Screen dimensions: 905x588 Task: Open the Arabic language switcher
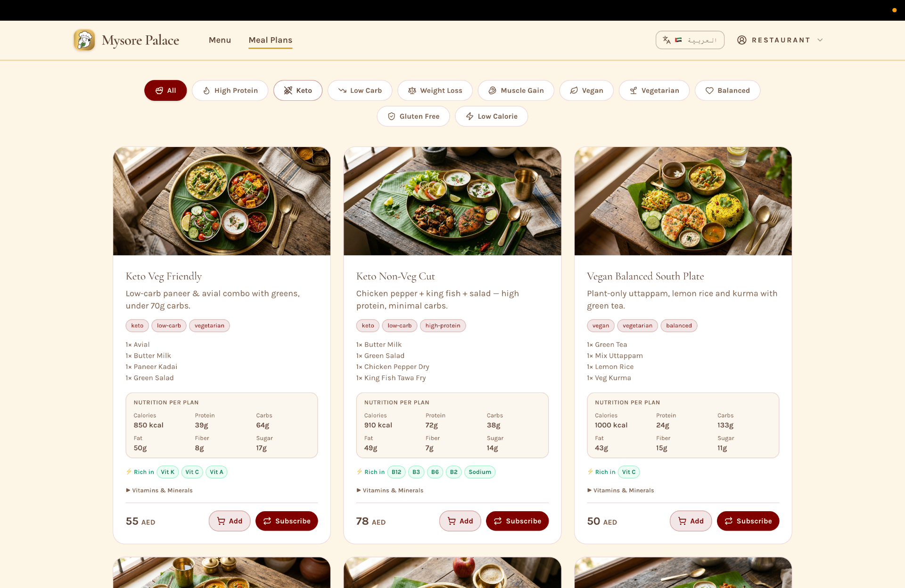(690, 40)
